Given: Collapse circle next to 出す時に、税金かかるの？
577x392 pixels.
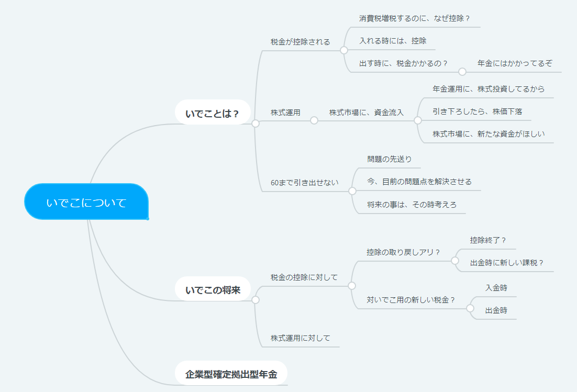Looking at the screenshot, I should [x=462, y=72].
